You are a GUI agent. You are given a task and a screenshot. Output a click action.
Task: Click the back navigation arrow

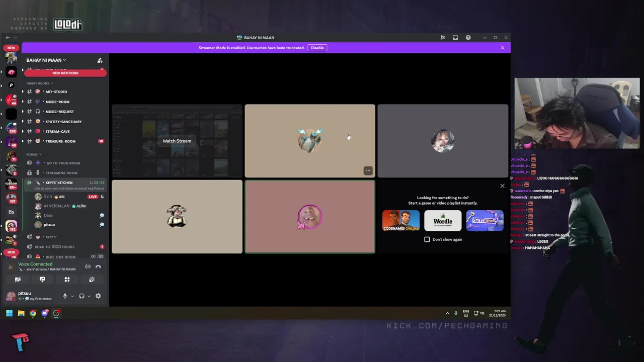click(x=8, y=38)
